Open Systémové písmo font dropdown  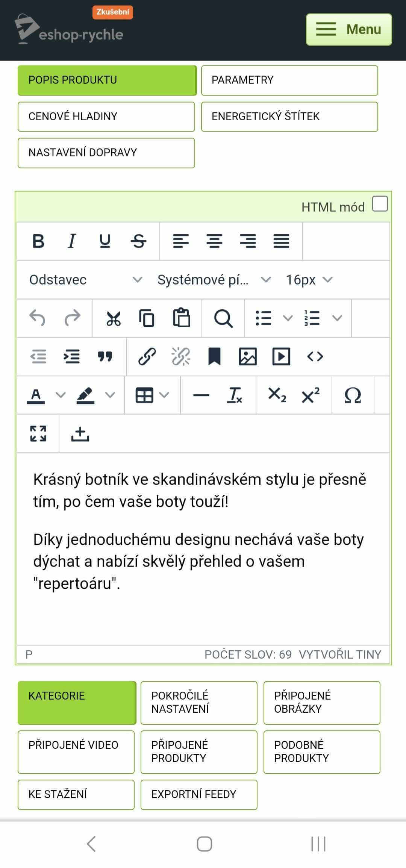pos(214,280)
